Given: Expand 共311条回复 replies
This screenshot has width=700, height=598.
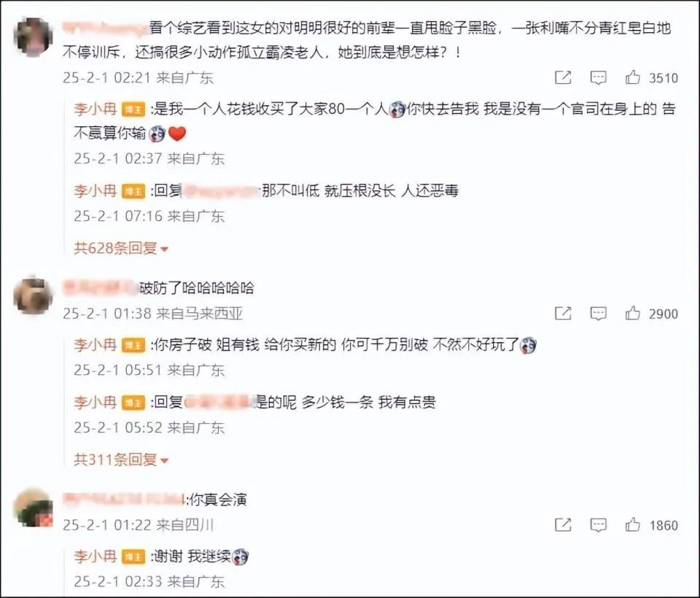Looking at the screenshot, I should coord(120,459).
